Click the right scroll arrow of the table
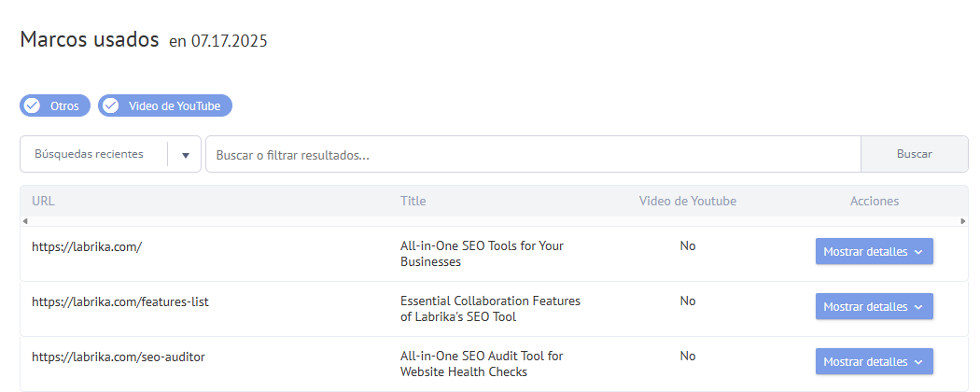The height and width of the screenshot is (392, 980). point(963,221)
